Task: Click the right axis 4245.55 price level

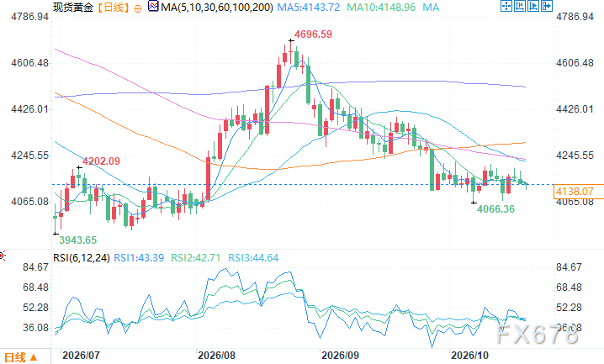Action: (x=575, y=156)
